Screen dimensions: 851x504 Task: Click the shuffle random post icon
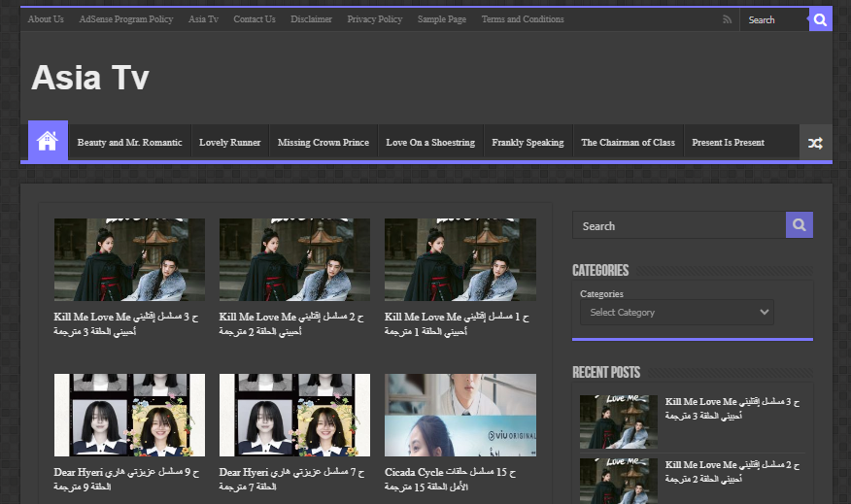[x=815, y=143]
